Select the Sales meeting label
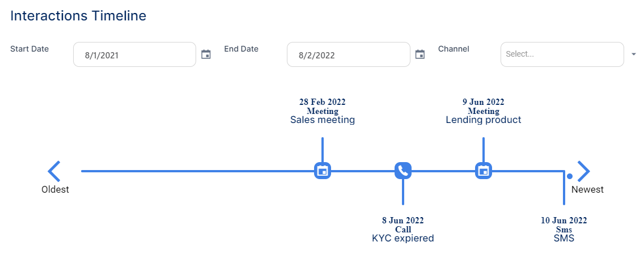 pyautogui.click(x=323, y=120)
